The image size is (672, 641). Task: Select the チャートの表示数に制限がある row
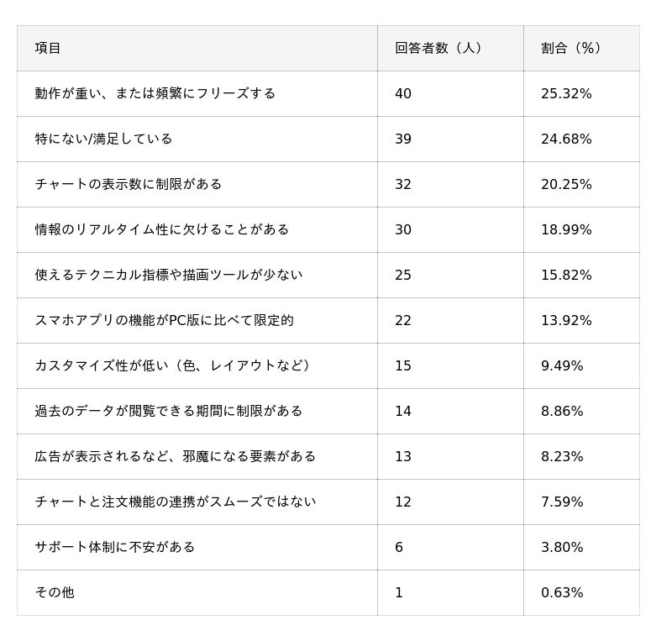point(129,184)
